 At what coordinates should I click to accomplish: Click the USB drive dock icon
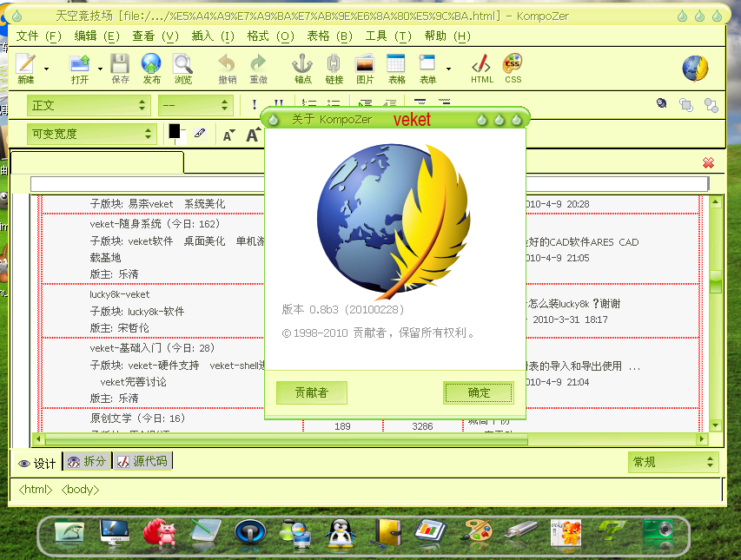click(x=520, y=530)
